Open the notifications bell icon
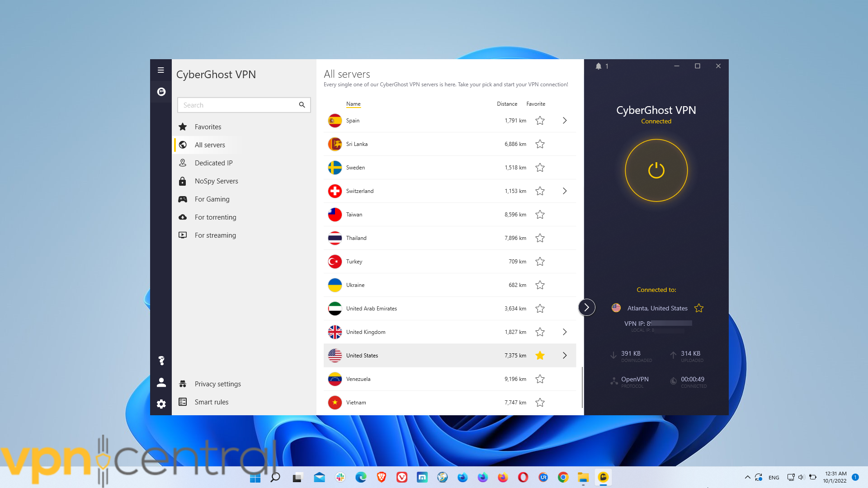This screenshot has width=868, height=488. [x=599, y=66]
